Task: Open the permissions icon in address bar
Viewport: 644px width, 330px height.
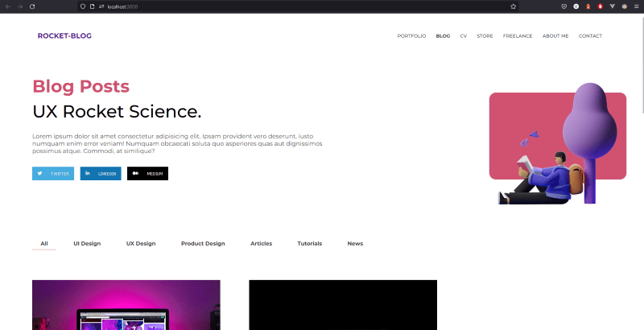Action: (101, 6)
